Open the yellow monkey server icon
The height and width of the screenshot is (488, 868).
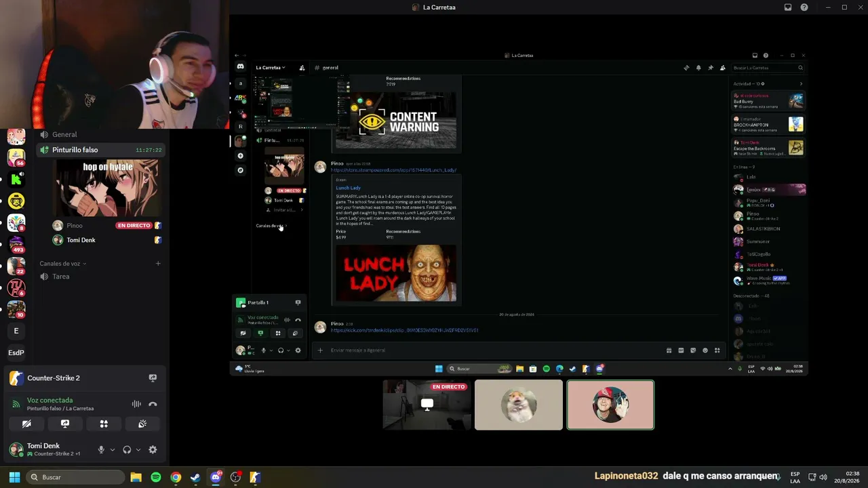click(x=16, y=201)
